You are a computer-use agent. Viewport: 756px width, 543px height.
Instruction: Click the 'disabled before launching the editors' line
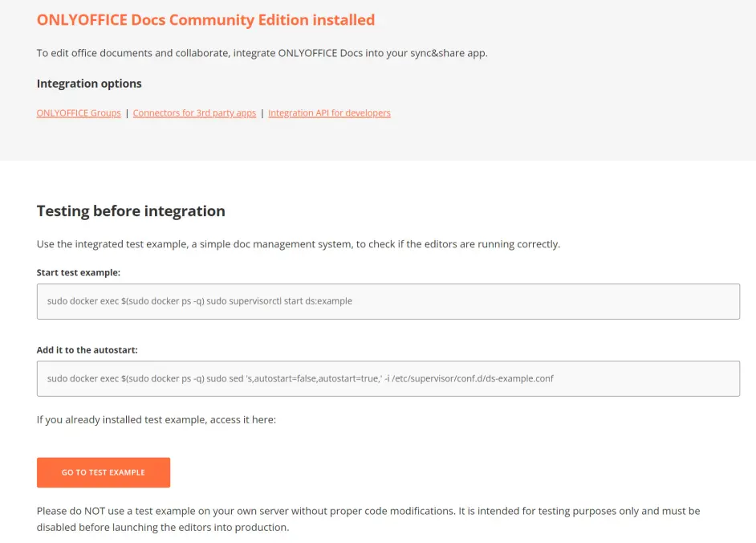[x=163, y=528]
